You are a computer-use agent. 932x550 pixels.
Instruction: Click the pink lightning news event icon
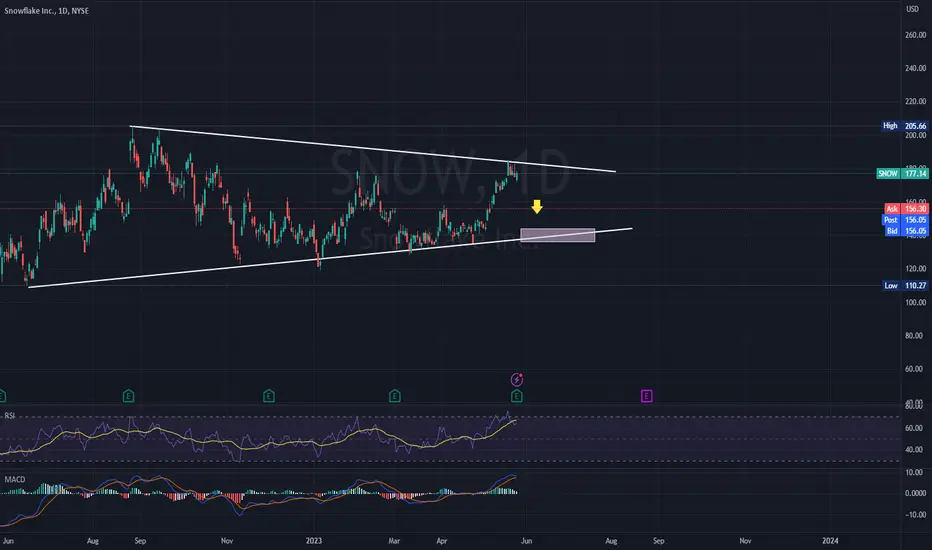[x=517, y=379]
